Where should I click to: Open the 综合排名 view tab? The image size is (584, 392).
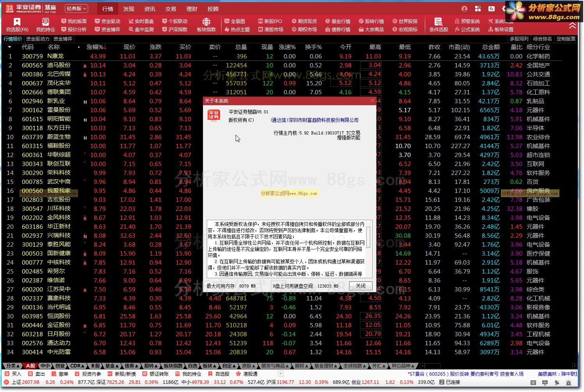pos(543,39)
